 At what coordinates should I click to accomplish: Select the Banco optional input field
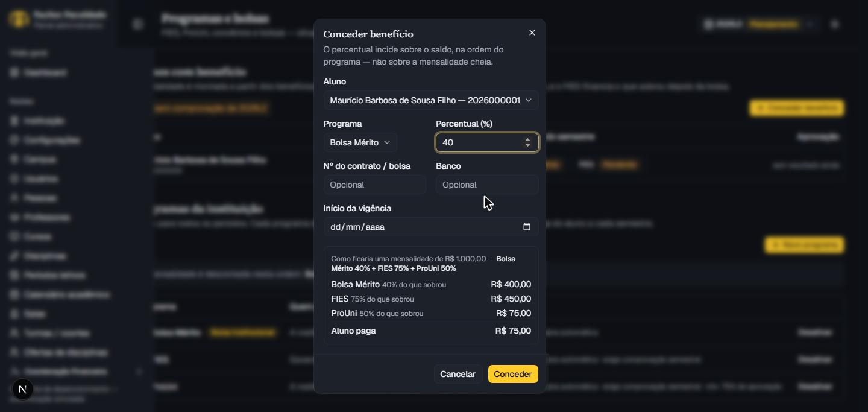pyautogui.click(x=487, y=185)
